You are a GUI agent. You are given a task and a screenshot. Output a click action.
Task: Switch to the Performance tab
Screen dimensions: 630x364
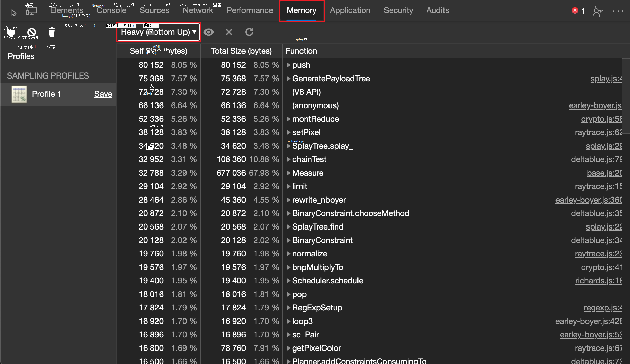(250, 10)
